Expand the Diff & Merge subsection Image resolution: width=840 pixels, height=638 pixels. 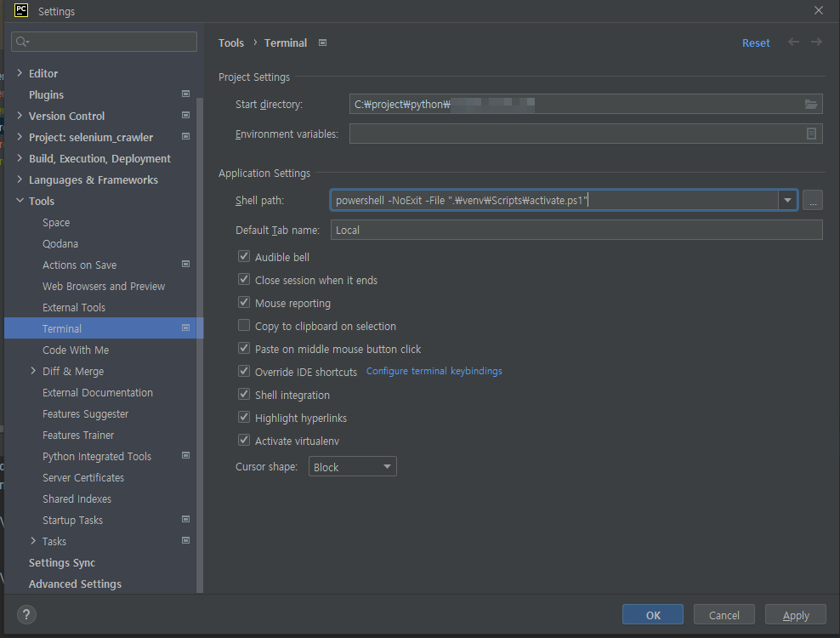coord(33,371)
